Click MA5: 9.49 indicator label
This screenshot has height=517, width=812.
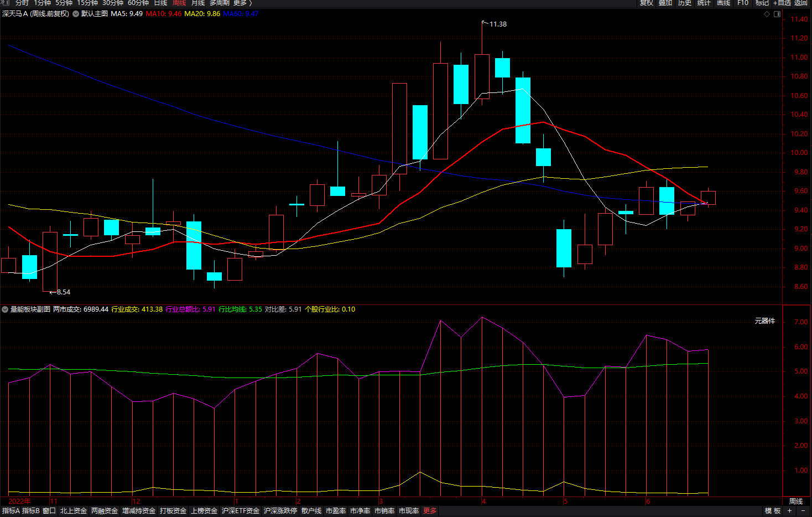(127, 14)
